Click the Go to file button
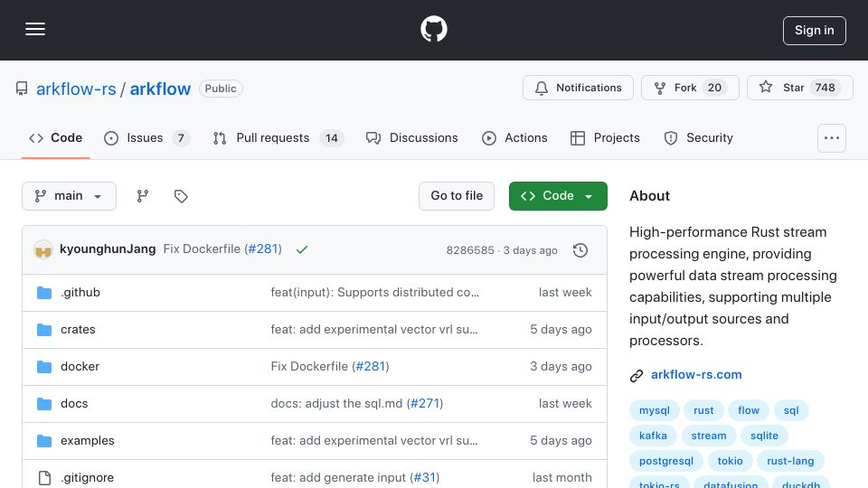This screenshot has width=868, height=488. pos(457,196)
